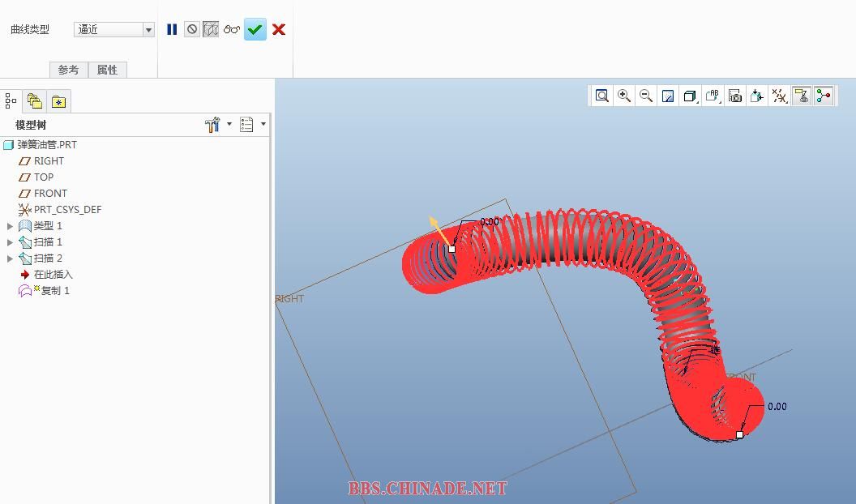The height and width of the screenshot is (504, 856).
Task: Open the model tree settings hammer menu
Action: [x=213, y=125]
